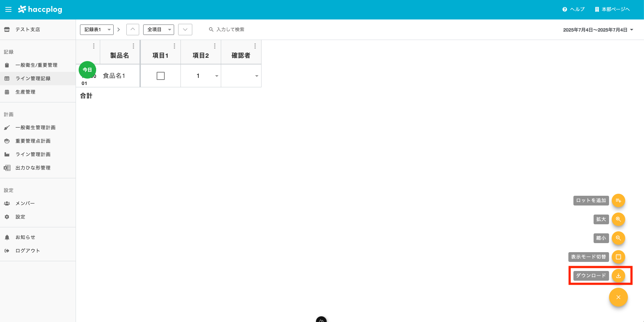Open 一般衛生管理計画 from the sidebar
Image resolution: width=644 pixels, height=322 pixels.
pos(35,127)
